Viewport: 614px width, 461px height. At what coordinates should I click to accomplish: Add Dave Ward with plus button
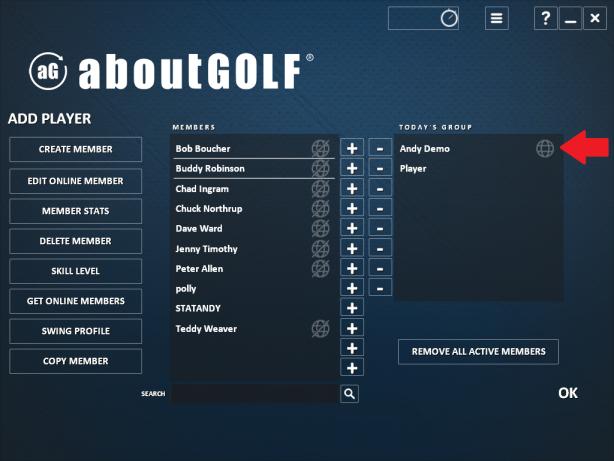[x=352, y=228]
